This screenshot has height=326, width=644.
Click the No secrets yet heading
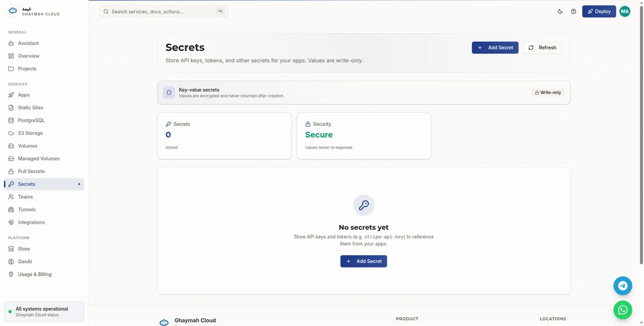coord(364,227)
